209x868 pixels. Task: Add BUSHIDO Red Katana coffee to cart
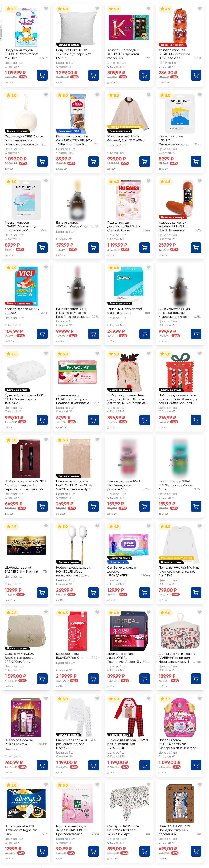tap(93, 679)
